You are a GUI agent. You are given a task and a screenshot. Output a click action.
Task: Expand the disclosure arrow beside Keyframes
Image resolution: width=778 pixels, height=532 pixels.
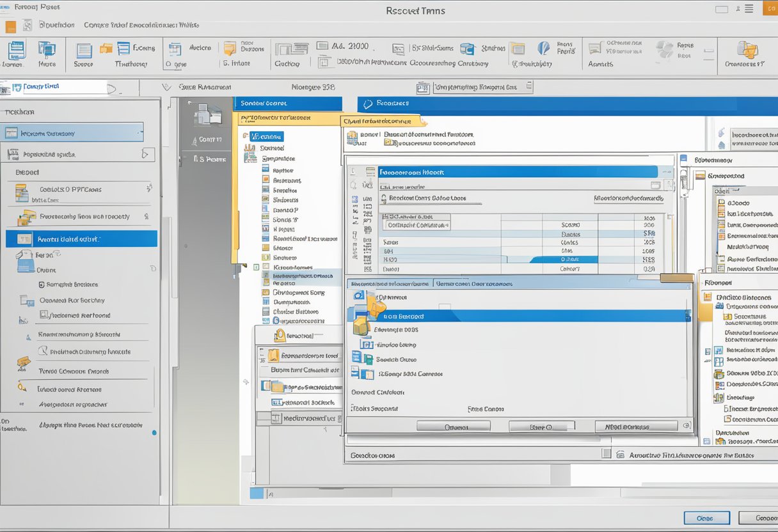[255, 267]
